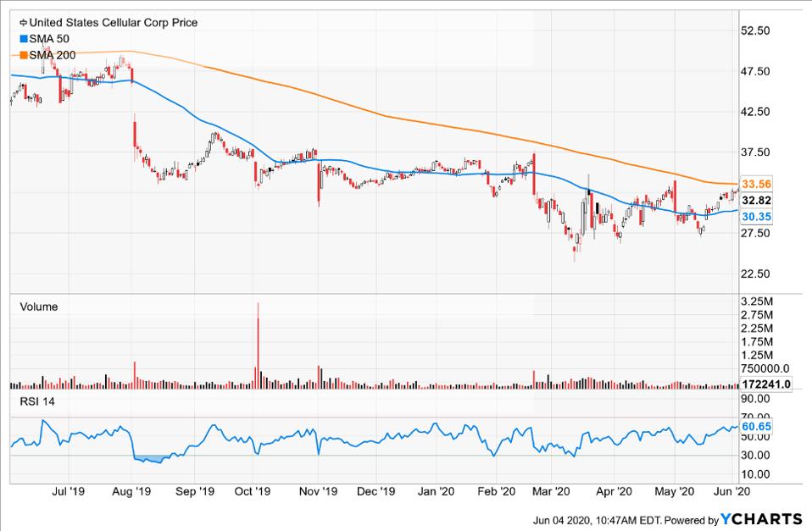Screen dimensions: 812x531
Task: Select the SMA 50 legend label
Action: tap(49, 39)
